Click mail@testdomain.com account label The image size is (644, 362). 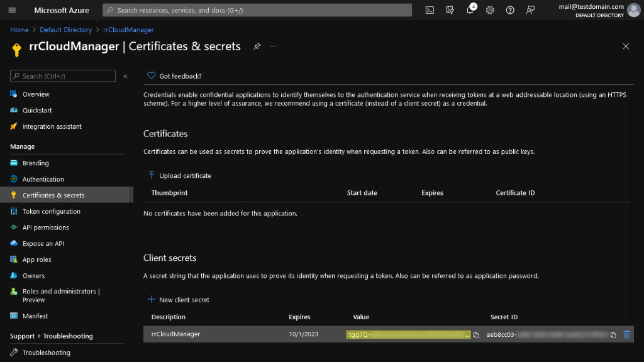[x=591, y=6]
